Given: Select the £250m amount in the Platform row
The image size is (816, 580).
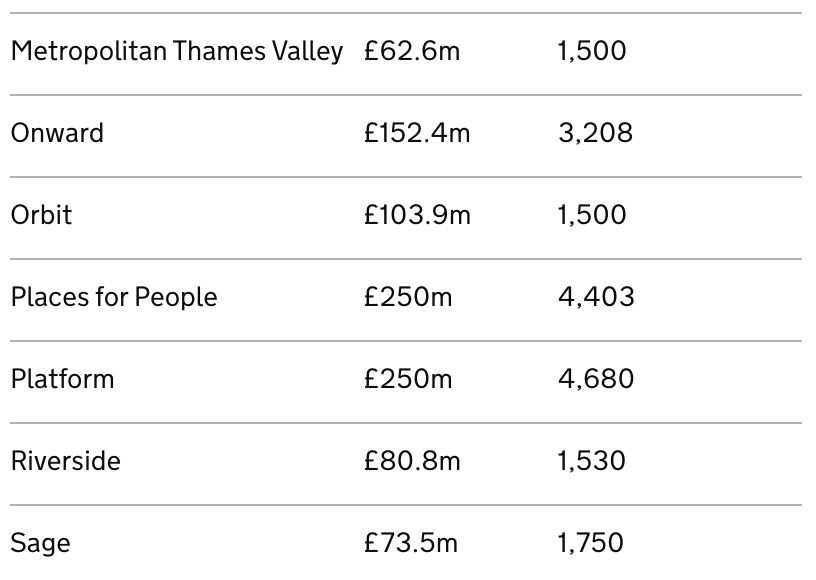Looking at the screenshot, I should tap(408, 379).
